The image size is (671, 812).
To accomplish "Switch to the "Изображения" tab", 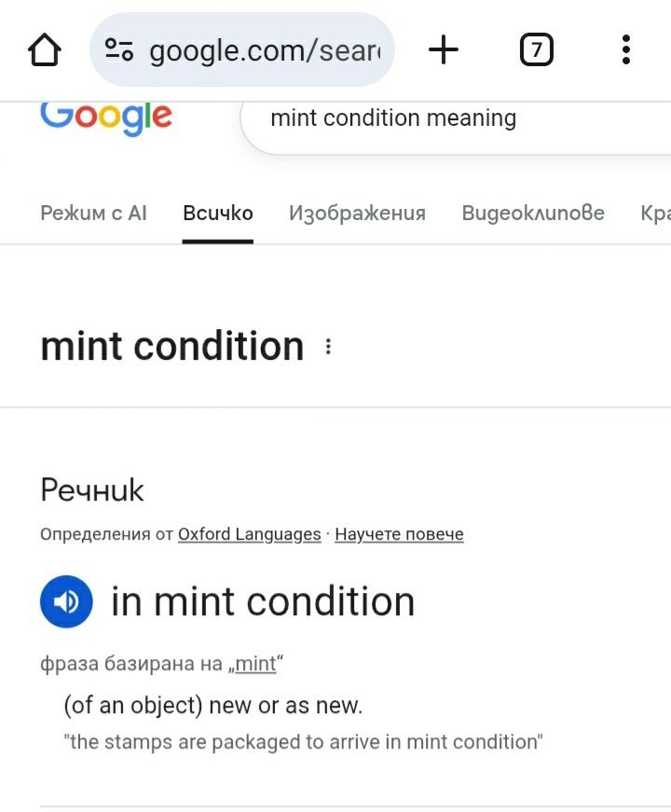I will [x=357, y=213].
